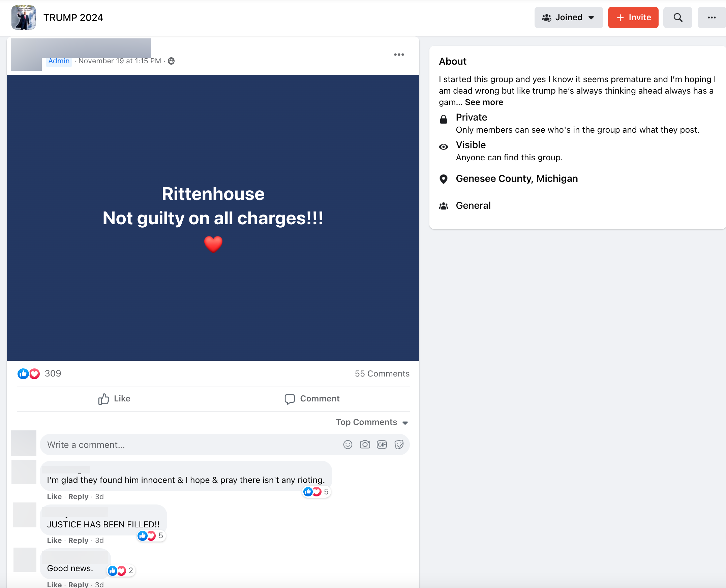Insert a GIF using the GIF icon
Viewport: 726px width, 588px height.
click(x=382, y=445)
